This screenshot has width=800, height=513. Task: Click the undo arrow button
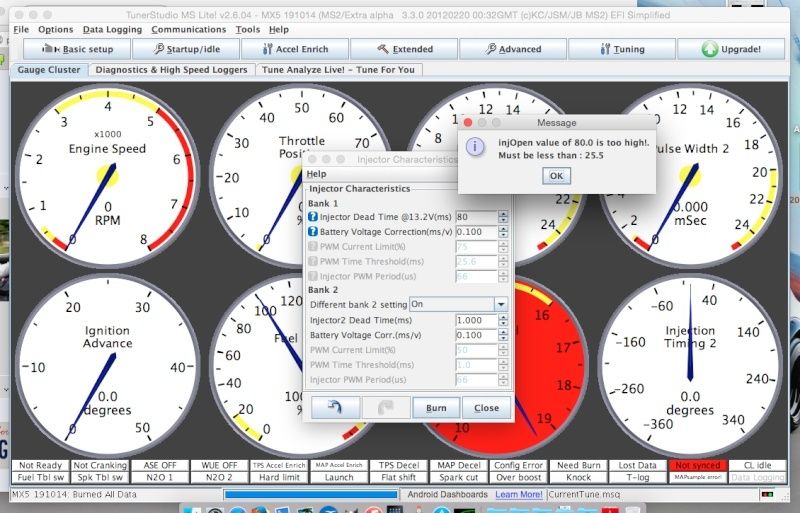pyautogui.click(x=335, y=407)
